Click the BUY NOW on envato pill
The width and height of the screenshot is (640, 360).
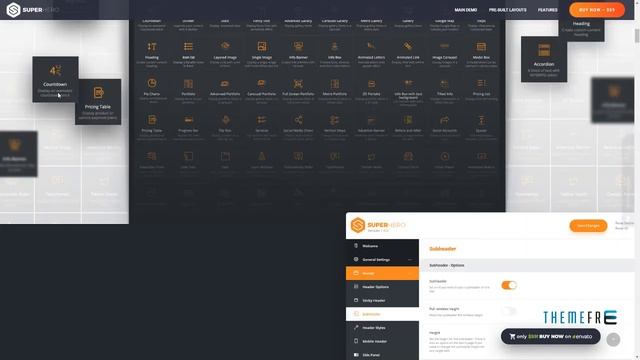[551, 337]
